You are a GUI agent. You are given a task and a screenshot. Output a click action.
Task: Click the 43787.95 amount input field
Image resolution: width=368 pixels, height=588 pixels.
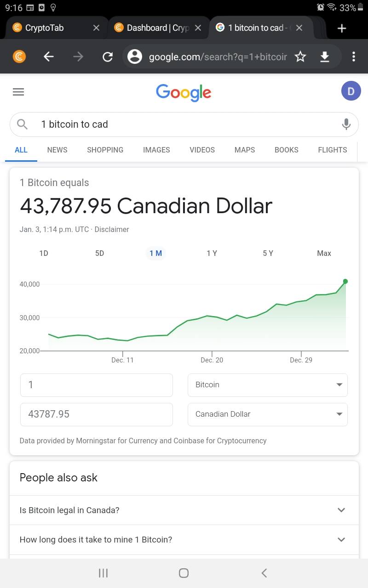point(97,414)
